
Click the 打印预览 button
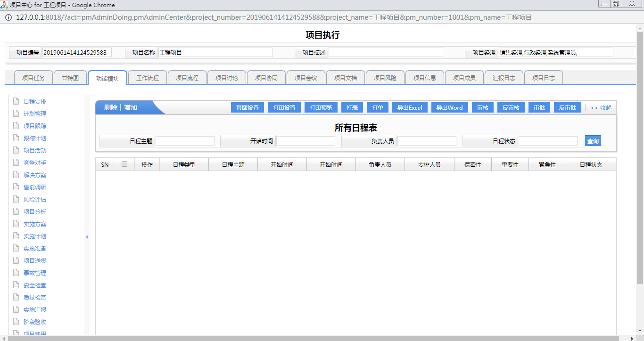point(321,108)
